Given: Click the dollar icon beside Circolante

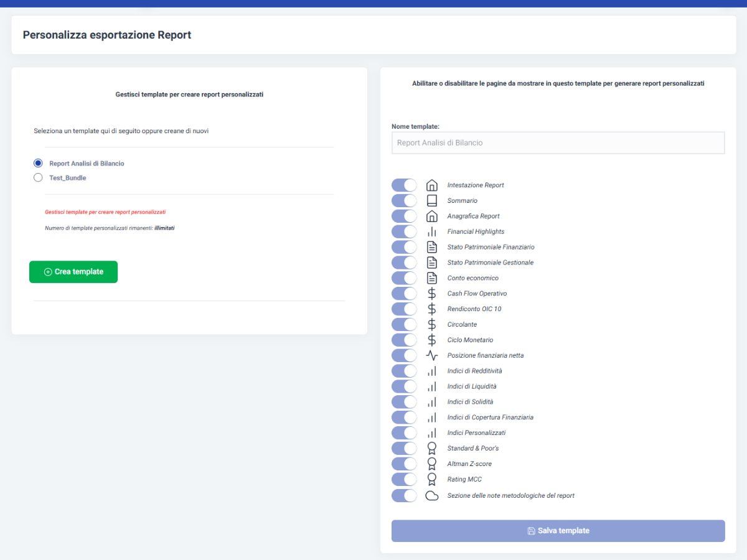Looking at the screenshot, I should [432, 325].
